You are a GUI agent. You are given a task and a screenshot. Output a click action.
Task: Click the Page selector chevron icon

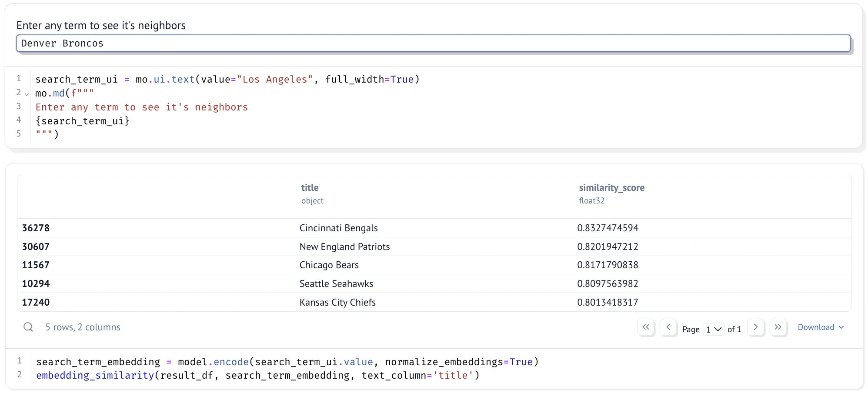tap(718, 329)
